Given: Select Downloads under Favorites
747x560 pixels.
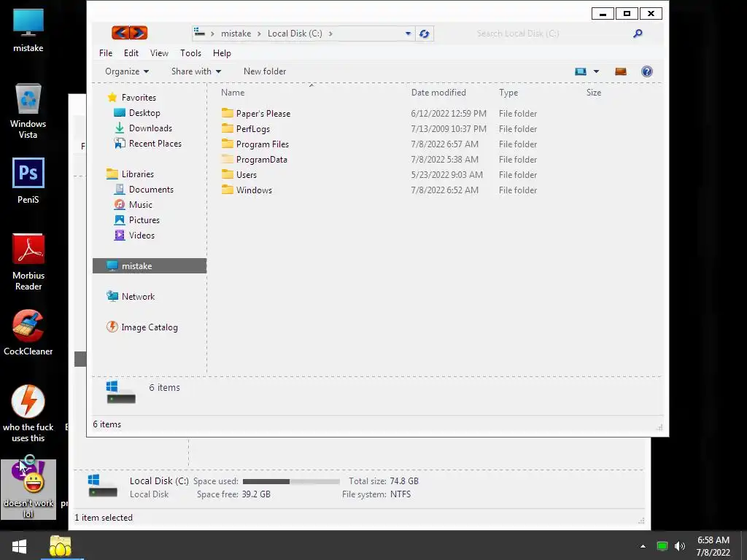Looking at the screenshot, I should pyautogui.click(x=143, y=128).
